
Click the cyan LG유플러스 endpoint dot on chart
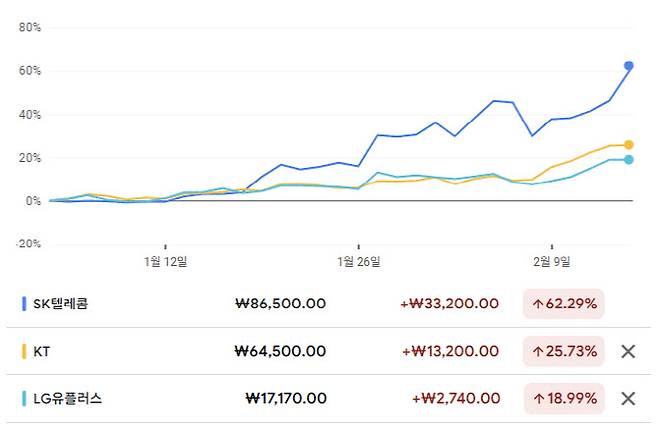[629, 160]
